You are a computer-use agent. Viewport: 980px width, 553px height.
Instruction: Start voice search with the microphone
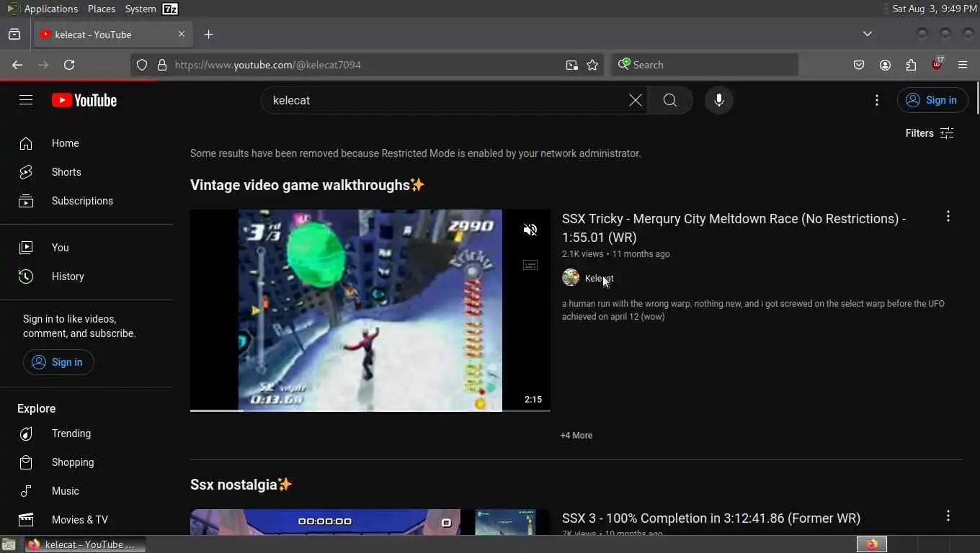click(x=718, y=100)
